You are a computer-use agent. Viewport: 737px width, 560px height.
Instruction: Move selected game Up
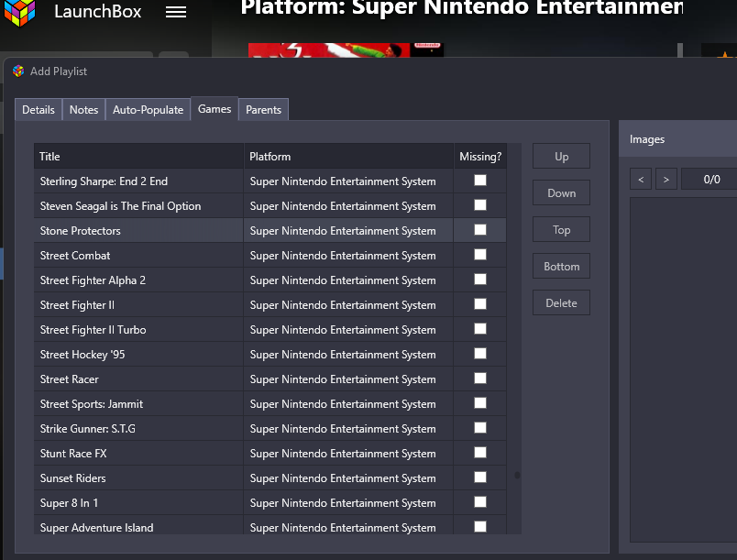pos(561,157)
